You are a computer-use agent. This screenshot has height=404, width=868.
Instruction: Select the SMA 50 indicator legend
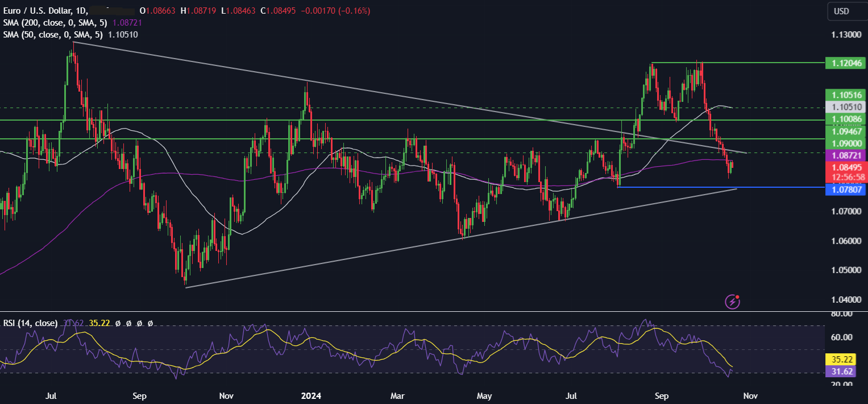[70, 35]
